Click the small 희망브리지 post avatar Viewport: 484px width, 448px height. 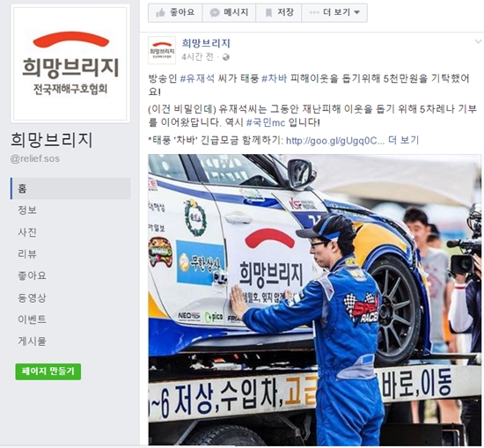[162, 50]
